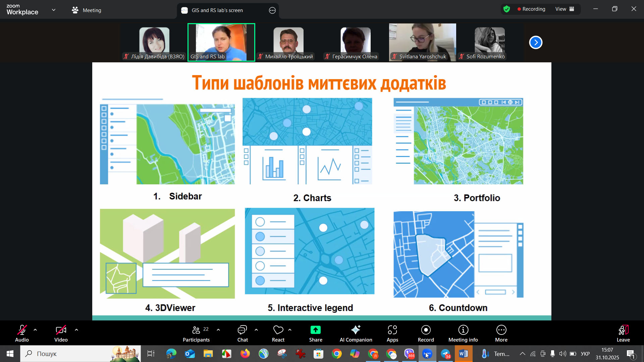Show next participants with blue arrow

coord(536,42)
